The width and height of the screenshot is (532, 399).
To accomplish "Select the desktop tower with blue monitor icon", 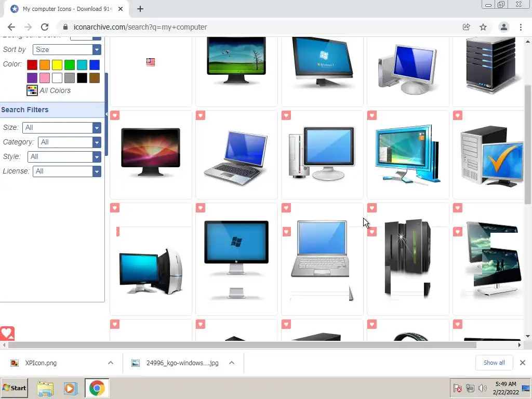I will pyautogui.click(x=322, y=153).
